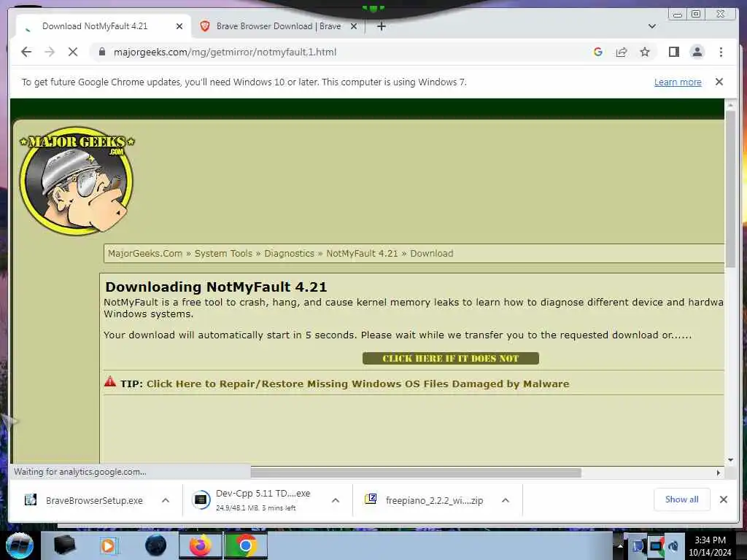Open the Chrome side panel
The image size is (747, 560).
[673, 52]
